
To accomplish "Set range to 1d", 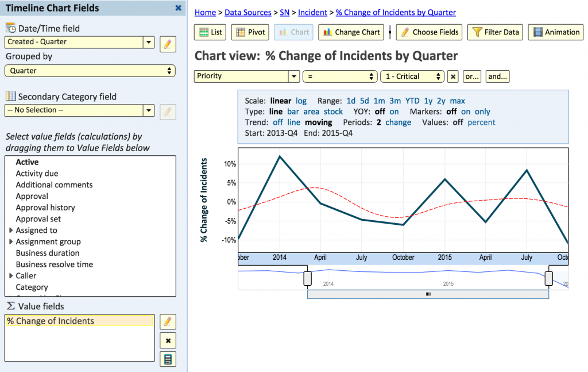I will (351, 101).
